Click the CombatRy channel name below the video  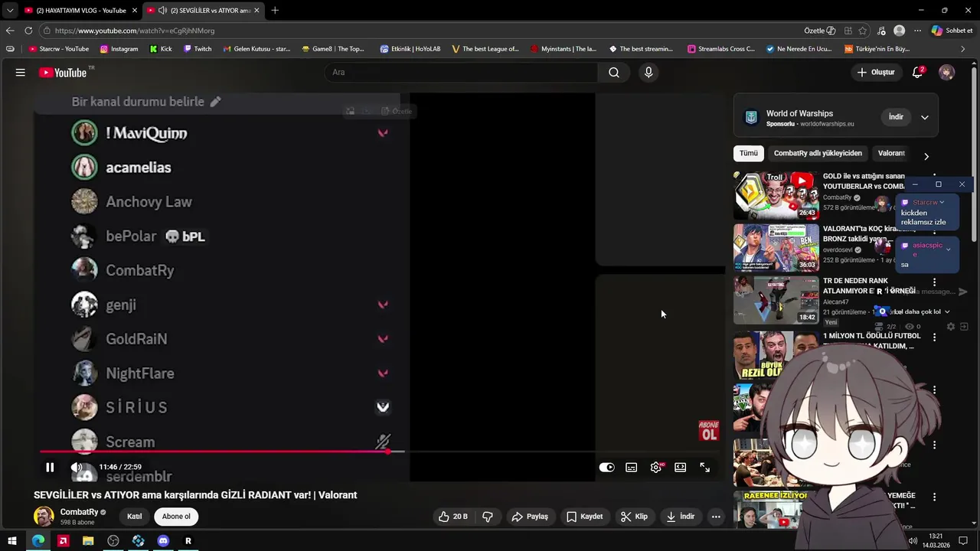point(79,512)
